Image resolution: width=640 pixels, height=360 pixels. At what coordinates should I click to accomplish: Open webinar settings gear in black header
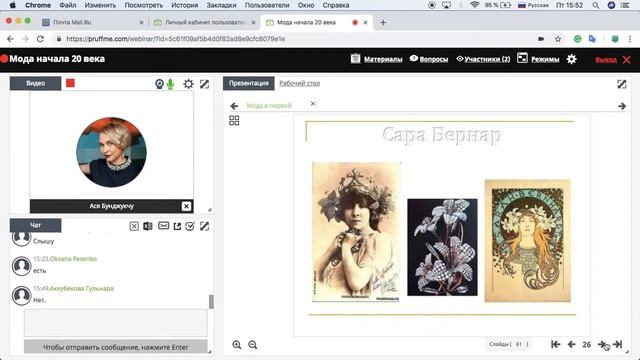coord(571,59)
